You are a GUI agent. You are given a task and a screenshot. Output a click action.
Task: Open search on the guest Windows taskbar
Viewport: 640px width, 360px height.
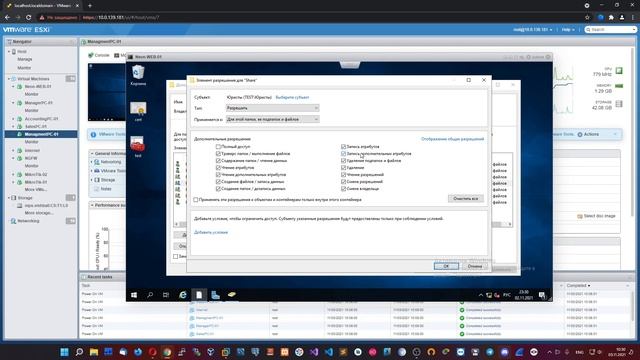click(x=150, y=295)
